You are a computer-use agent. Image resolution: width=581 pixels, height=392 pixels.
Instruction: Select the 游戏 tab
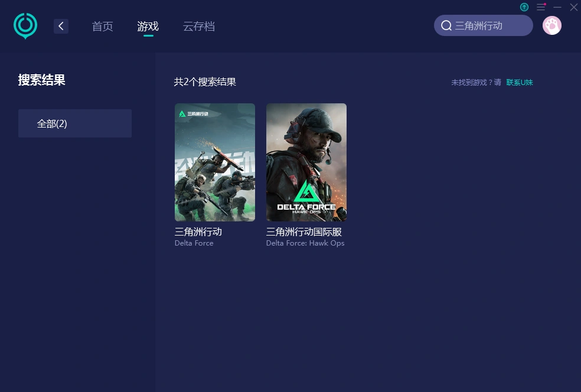click(x=148, y=27)
